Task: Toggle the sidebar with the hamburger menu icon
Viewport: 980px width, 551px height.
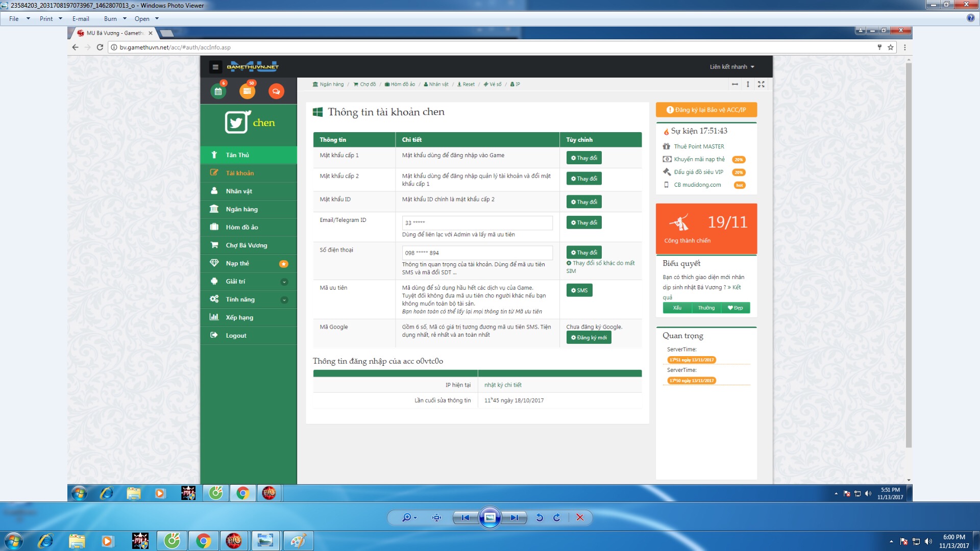Action: point(215,67)
